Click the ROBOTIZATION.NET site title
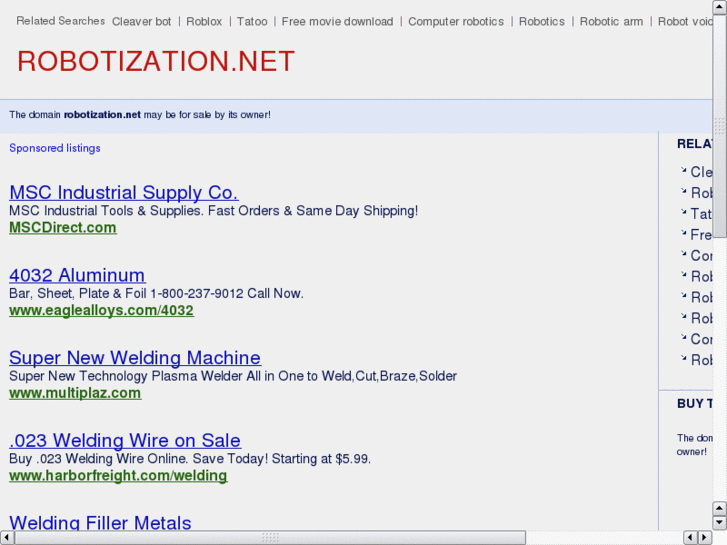The height and width of the screenshot is (545, 727). [x=156, y=61]
